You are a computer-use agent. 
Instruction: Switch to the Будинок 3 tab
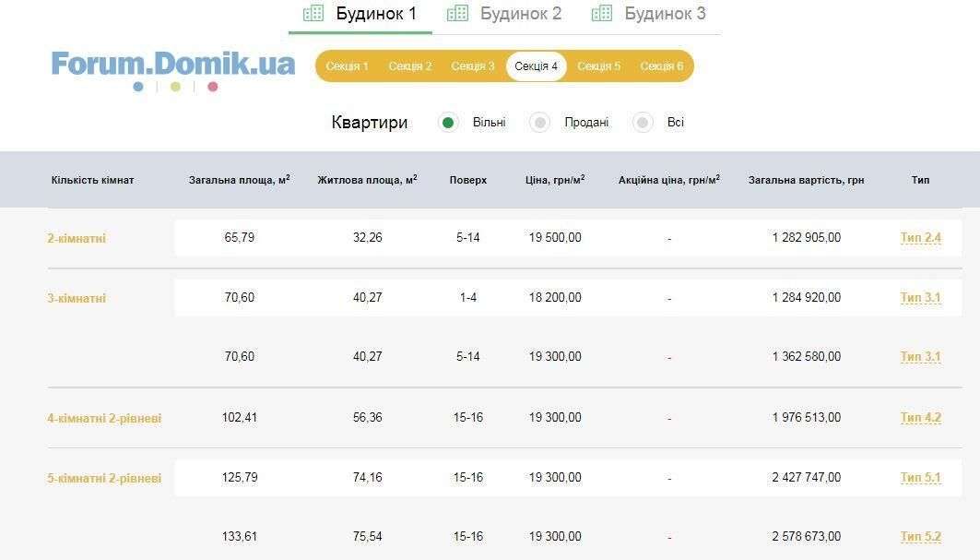665,14
